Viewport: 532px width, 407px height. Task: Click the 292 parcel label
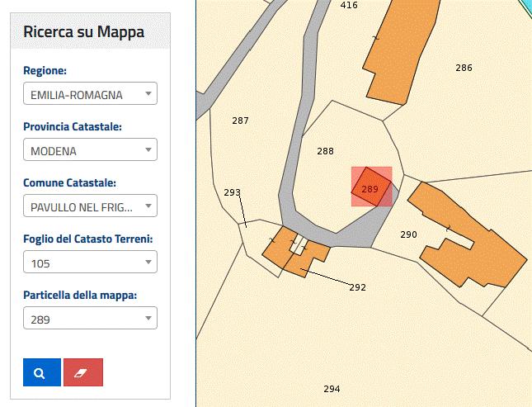(x=357, y=287)
